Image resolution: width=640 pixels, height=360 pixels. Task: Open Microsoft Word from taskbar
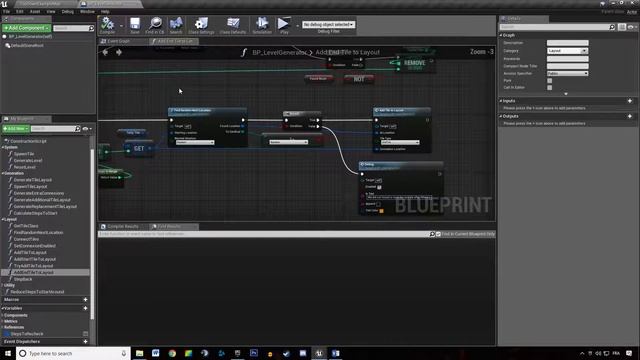coord(156,353)
